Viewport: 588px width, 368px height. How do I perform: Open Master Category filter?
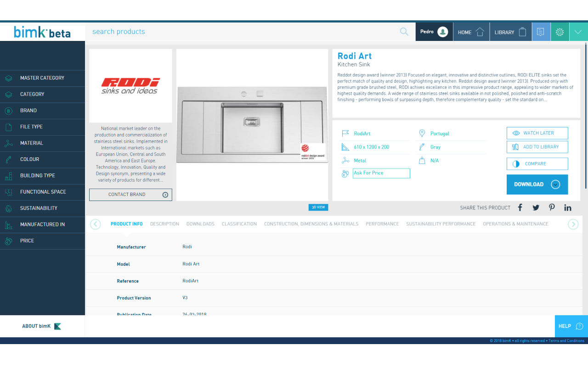42,78
